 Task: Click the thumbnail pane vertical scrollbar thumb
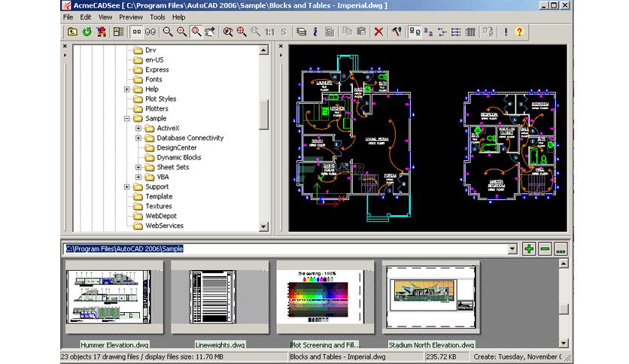point(564,308)
